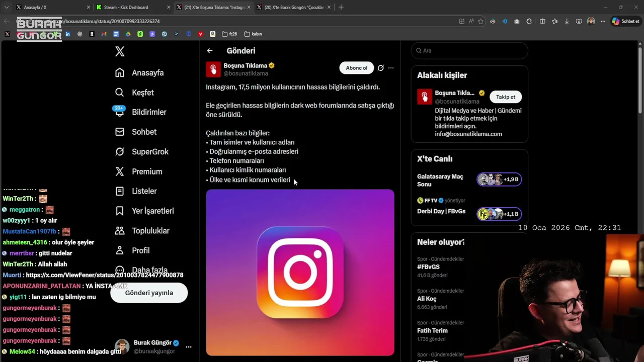The height and width of the screenshot is (362, 644).
Task: Open the fc26 bookmarks folder
Action: (x=229, y=34)
